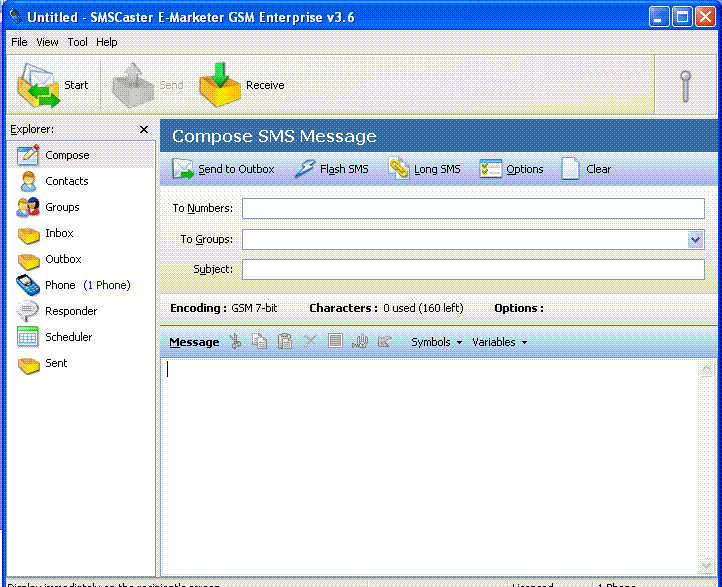Open the Help menu
The width and height of the screenshot is (722, 587).
pos(106,42)
